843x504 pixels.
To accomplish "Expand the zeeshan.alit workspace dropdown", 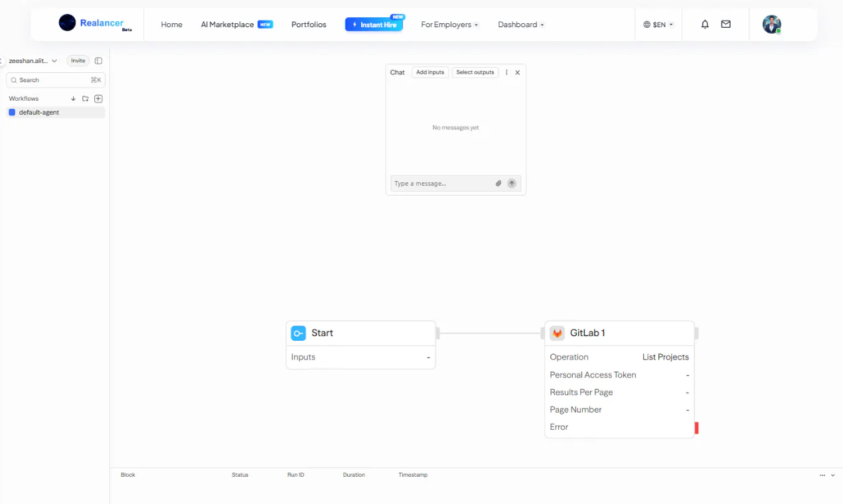I will tap(33, 60).
